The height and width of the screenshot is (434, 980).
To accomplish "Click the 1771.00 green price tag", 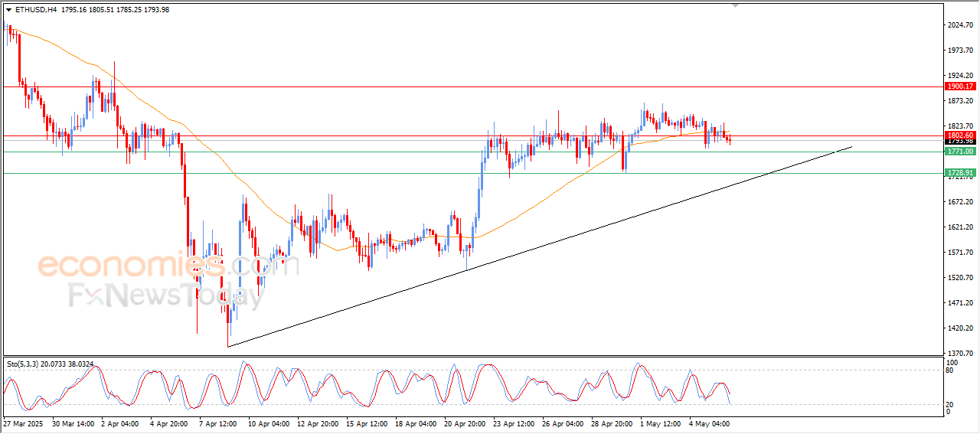I will point(960,152).
